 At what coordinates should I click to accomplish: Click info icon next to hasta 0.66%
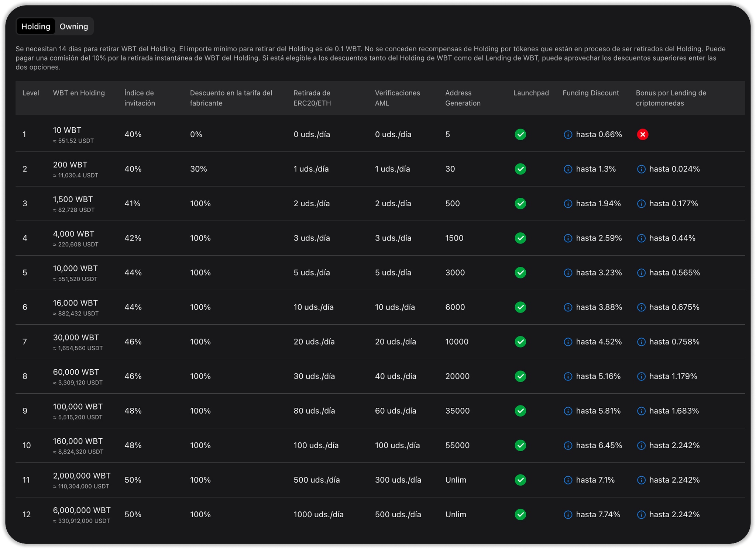point(568,135)
